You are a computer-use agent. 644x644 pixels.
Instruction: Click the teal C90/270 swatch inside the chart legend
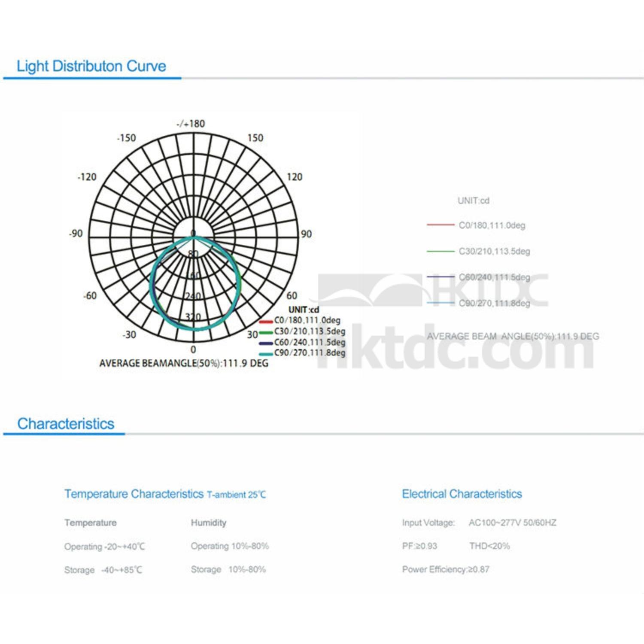(x=266, y=354)
